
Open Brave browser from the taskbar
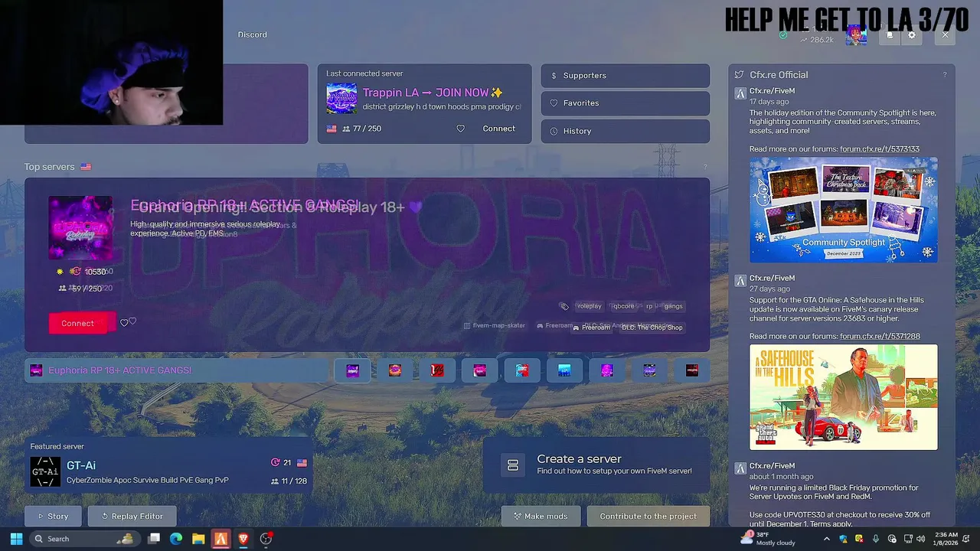tap(243, 539)
